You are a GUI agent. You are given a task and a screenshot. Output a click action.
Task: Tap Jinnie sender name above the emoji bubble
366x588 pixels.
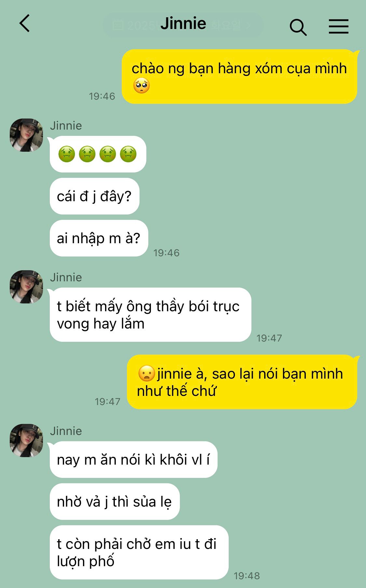pyautogui.click(x=66, y=126)
